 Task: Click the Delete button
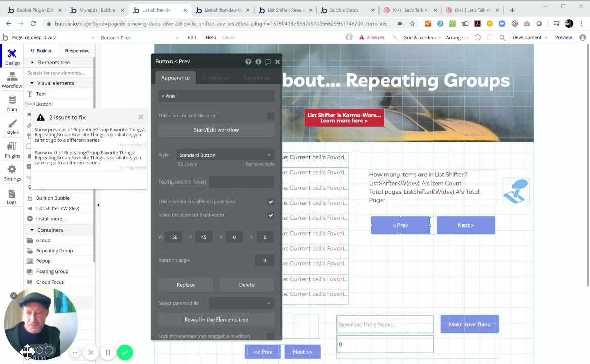click(x=247, y=285)
